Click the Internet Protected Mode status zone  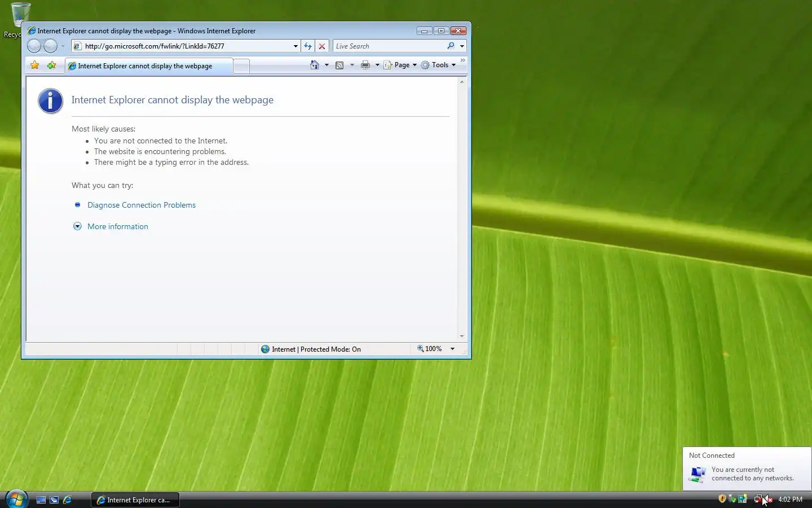[311, 349]
